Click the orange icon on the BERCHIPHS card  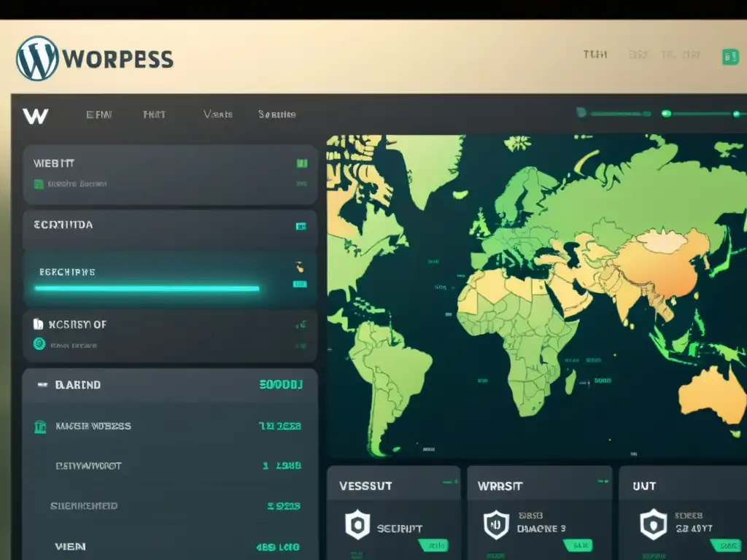tap(299, 267)
